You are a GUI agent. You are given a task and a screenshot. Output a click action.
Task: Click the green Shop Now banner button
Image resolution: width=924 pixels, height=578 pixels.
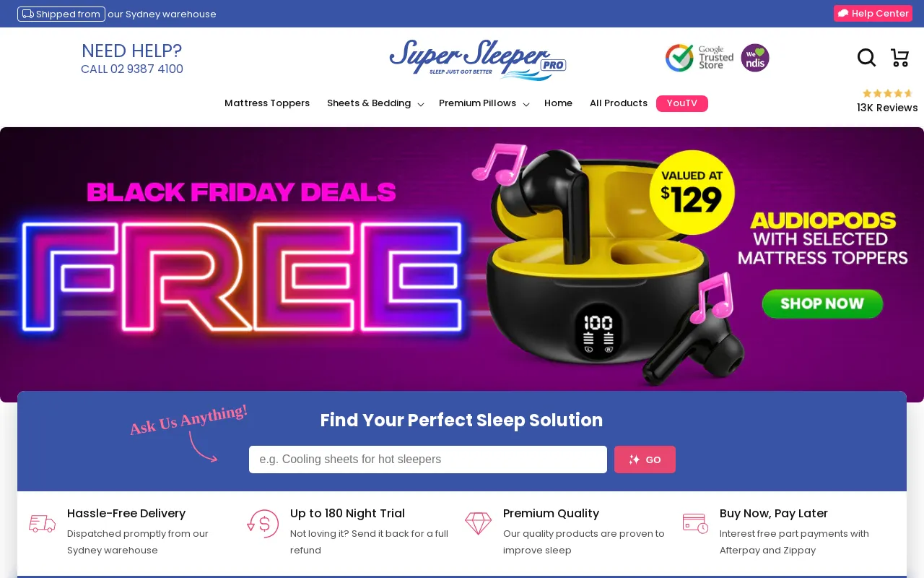click(x=822, y=304)
